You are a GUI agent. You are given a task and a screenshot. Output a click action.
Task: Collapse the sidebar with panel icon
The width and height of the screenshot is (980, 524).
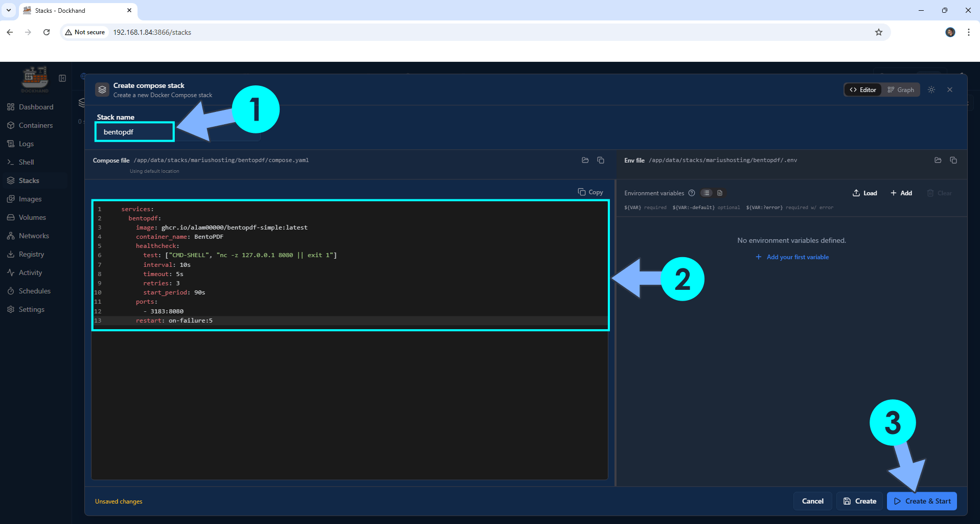[62, 78]
